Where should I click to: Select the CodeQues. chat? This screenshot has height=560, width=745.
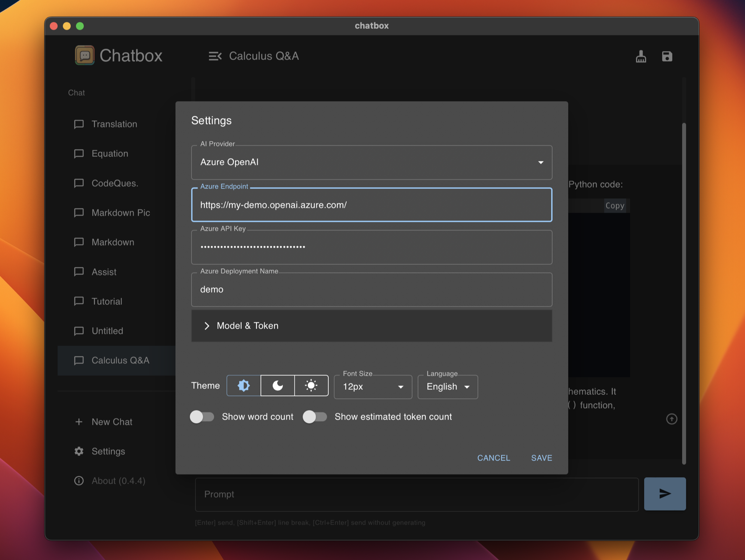coord(117,183)
